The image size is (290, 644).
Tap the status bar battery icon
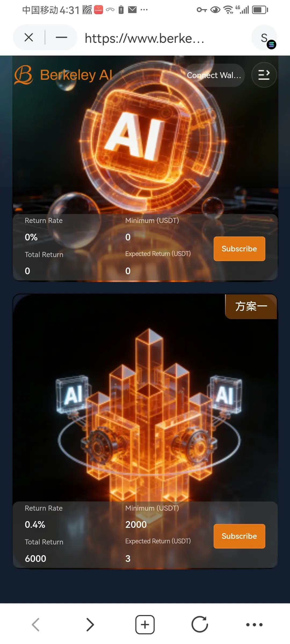point(260,10)
